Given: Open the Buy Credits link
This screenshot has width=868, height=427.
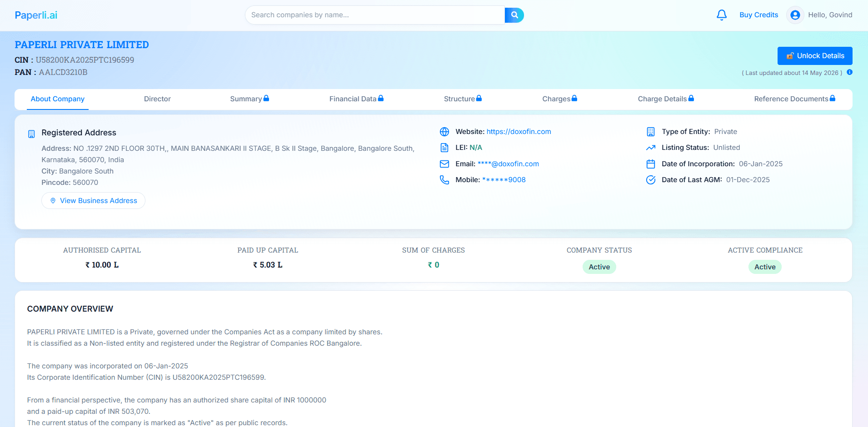Looking at the screenshot, I should point(758,15).
